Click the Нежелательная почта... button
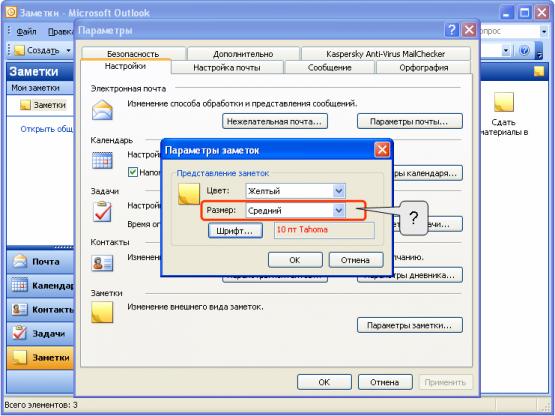This screenshot has height=416, width=555. (x=275, y=121)
